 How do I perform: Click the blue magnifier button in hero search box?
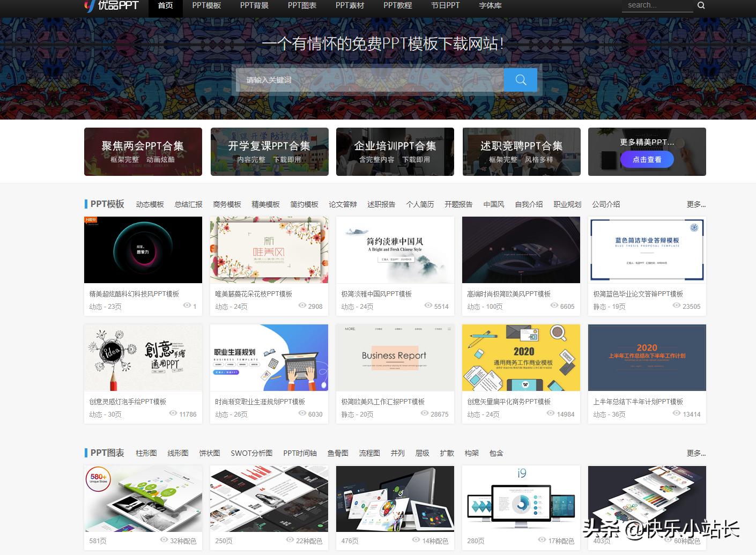click(520, 79)
